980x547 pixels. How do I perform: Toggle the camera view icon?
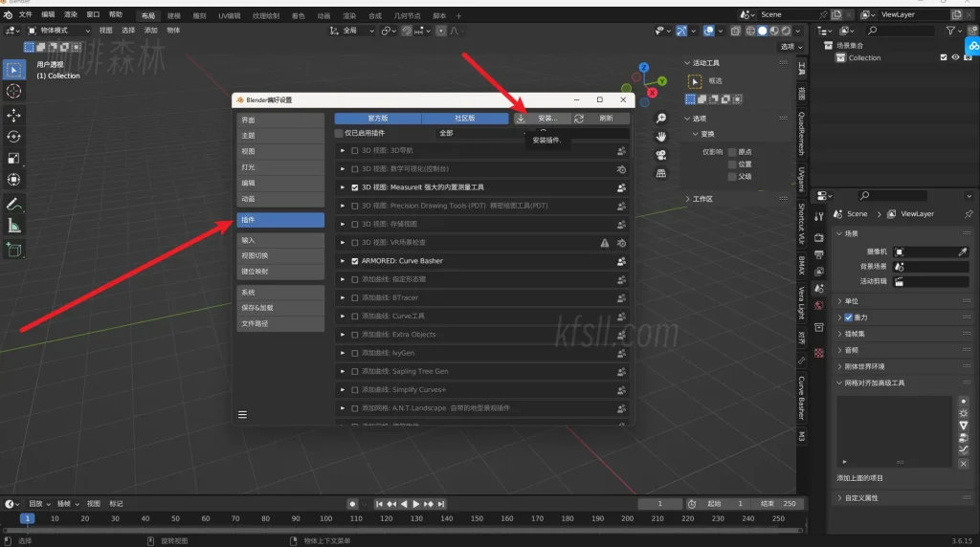pos(661,155)
